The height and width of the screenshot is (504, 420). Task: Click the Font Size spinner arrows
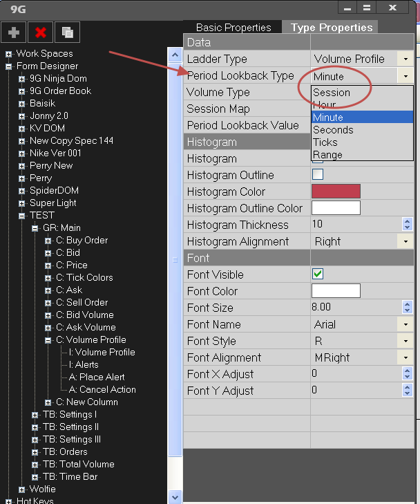pyautogui.click(x=407, y=307)
